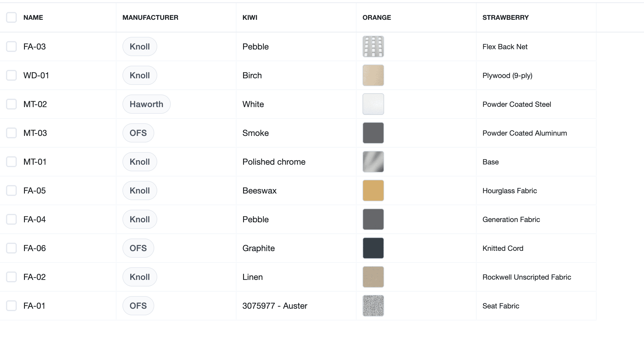Screen dimensions: 644x348
Task: Open the Polished chrome swatch thumbnail
Action: tap(373, 162)
